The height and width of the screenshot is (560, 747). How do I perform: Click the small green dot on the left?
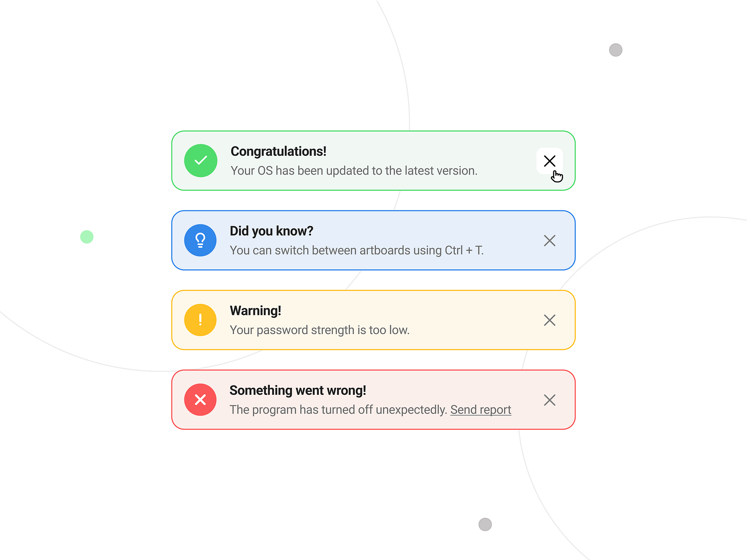86,237
